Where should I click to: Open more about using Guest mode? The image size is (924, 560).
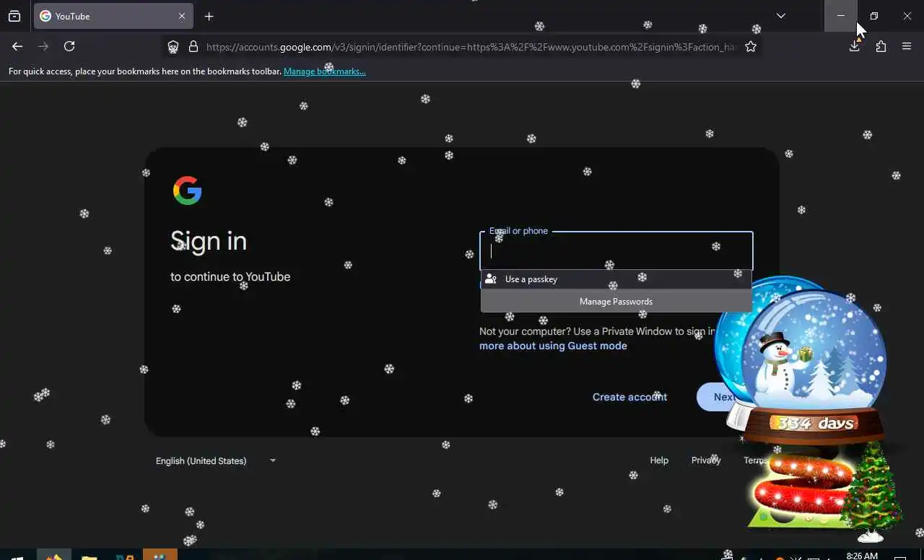coord(553,346)
